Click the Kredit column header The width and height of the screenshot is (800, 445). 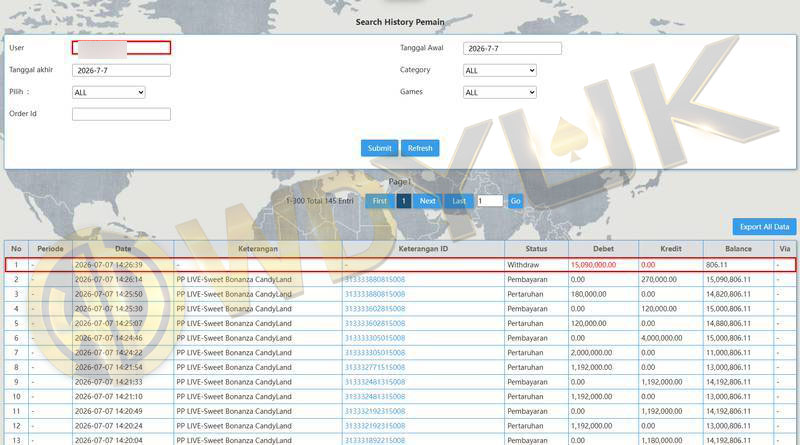pos(671,249)
